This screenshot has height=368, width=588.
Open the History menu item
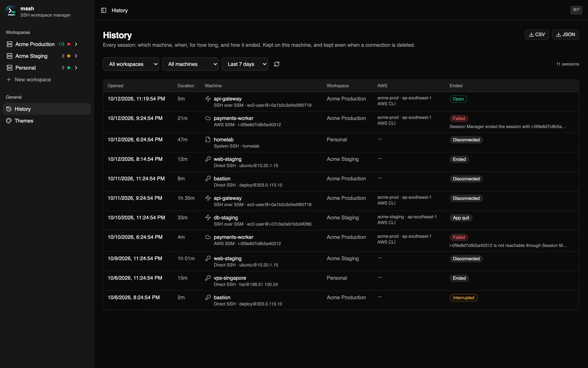coord(47,109)
